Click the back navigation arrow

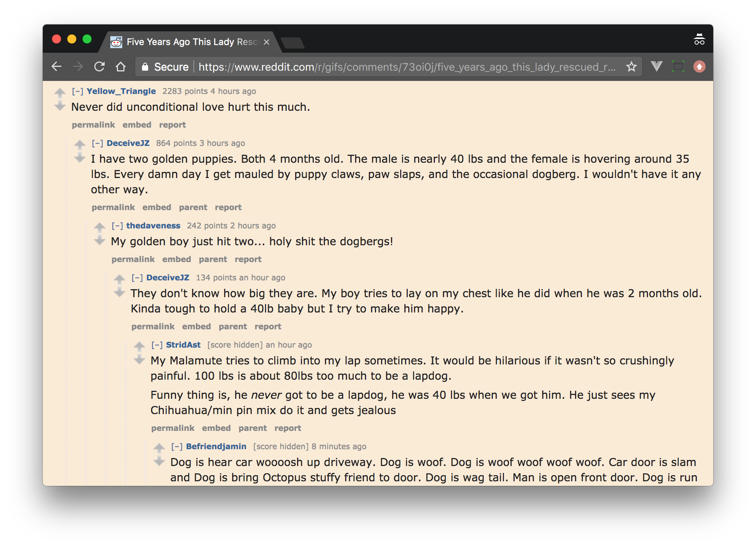click(57, 67)
